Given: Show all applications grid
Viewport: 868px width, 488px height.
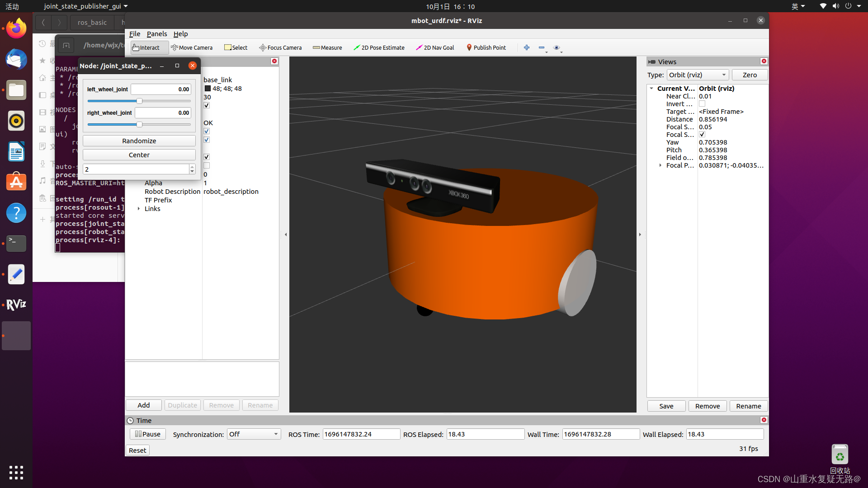Looking at the screenshot, I should coord(16,472).
